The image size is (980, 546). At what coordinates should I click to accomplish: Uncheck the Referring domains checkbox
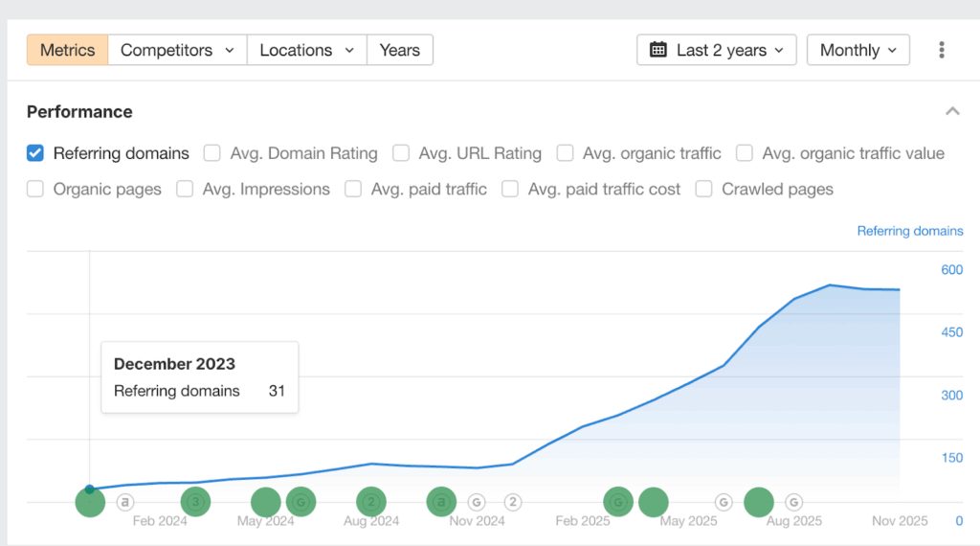tap(35, 153)
